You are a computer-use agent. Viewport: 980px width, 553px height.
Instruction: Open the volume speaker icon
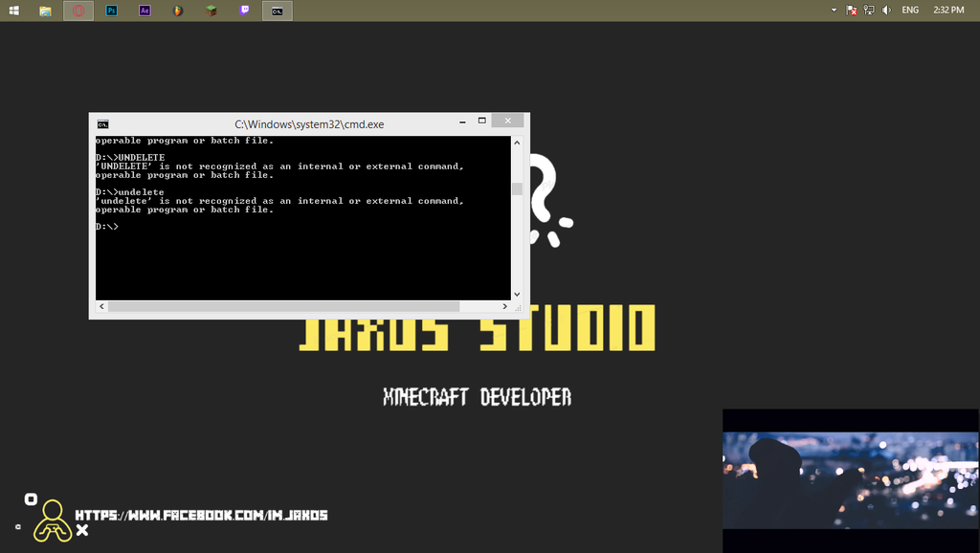coord(886,10)
